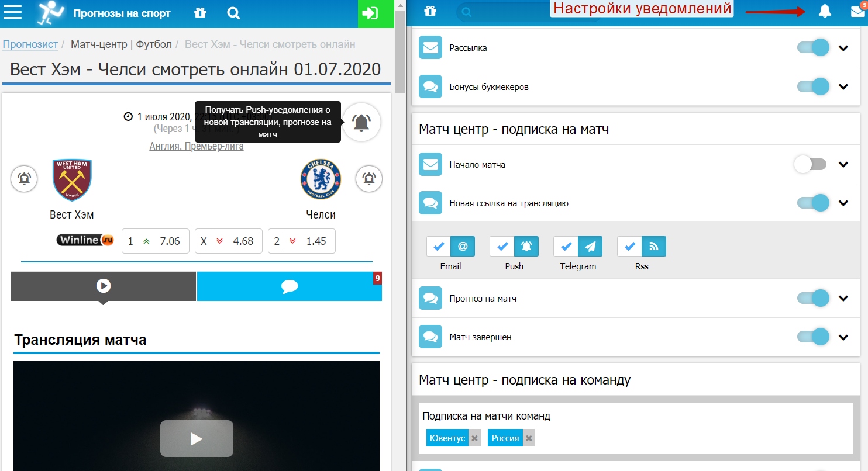Toggle the Матч завершен switch
868x471 pixels.
813,337
